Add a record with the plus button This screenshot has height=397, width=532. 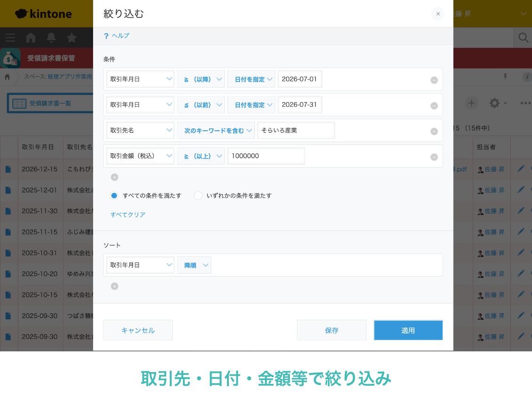pyautogui.click(x=471, y=103)
